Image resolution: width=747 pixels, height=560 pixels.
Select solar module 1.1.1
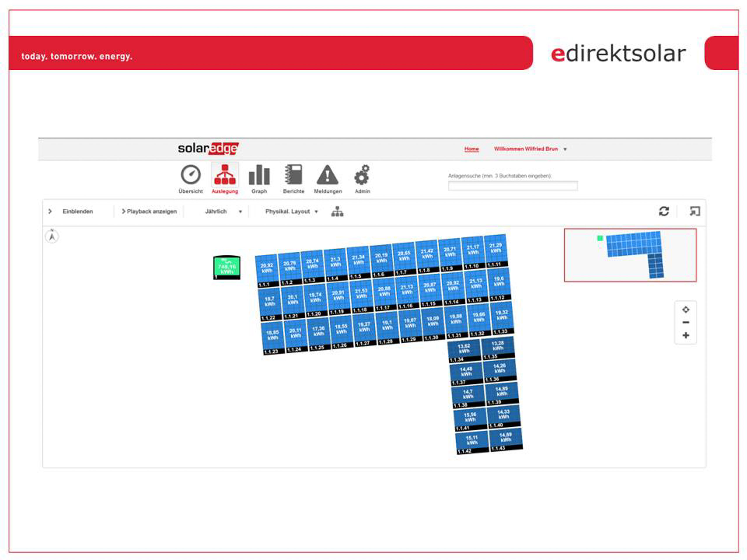pos(267,271)
